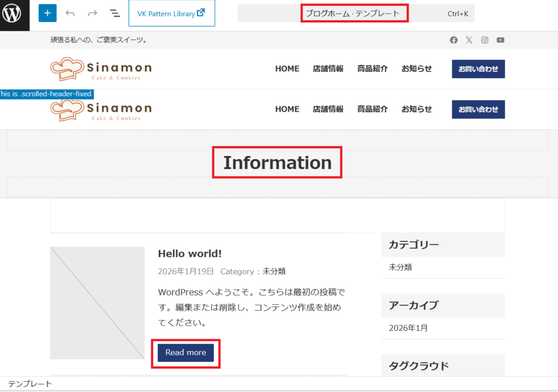Image resolution: width=558 pixels, height=392 pixels.
Task: Open the ブログホーム・テンプレート command palette bar
Action: pyautogui.click(x=355, y=13)
